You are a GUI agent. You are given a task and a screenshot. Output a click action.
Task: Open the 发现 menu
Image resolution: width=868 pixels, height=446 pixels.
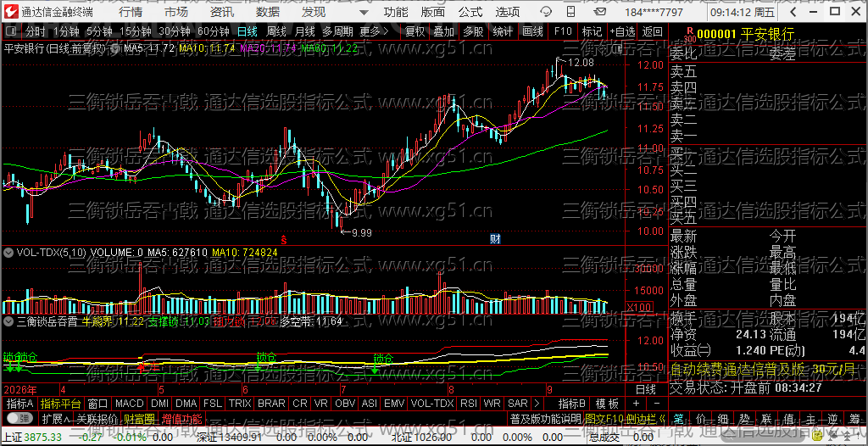314,12
